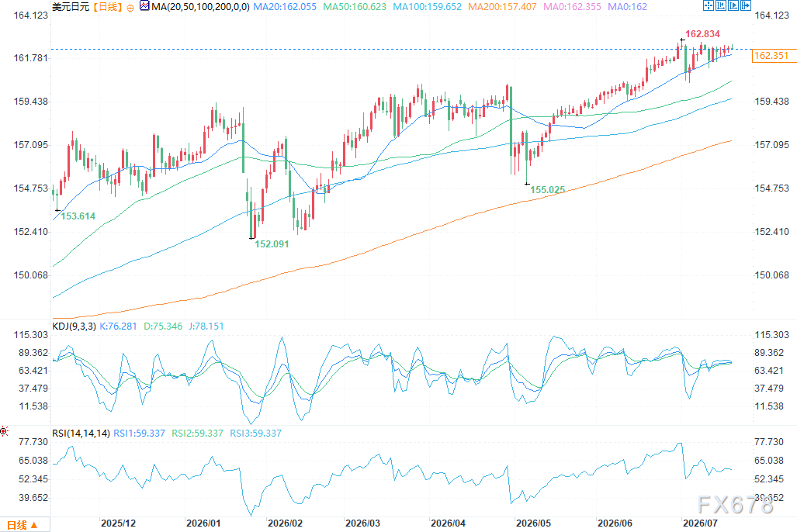Click the 162.834 high price label

(x=702, y=34)
